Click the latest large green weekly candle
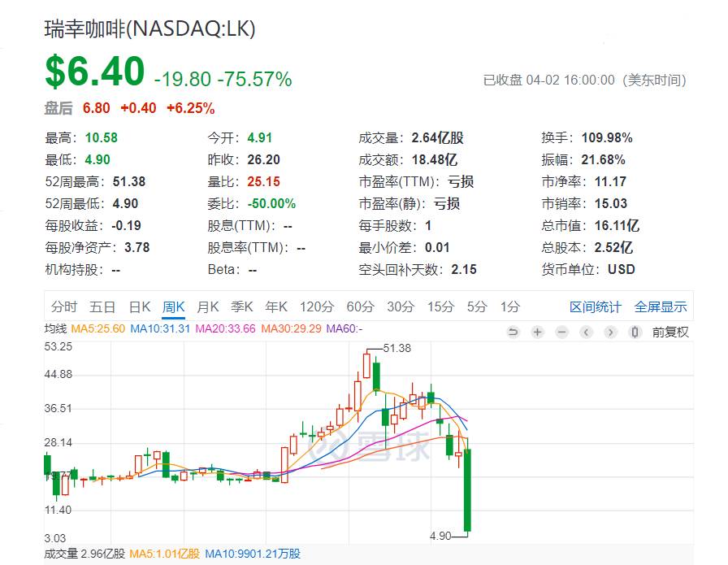Screen dimensions: 728x565 467,489
